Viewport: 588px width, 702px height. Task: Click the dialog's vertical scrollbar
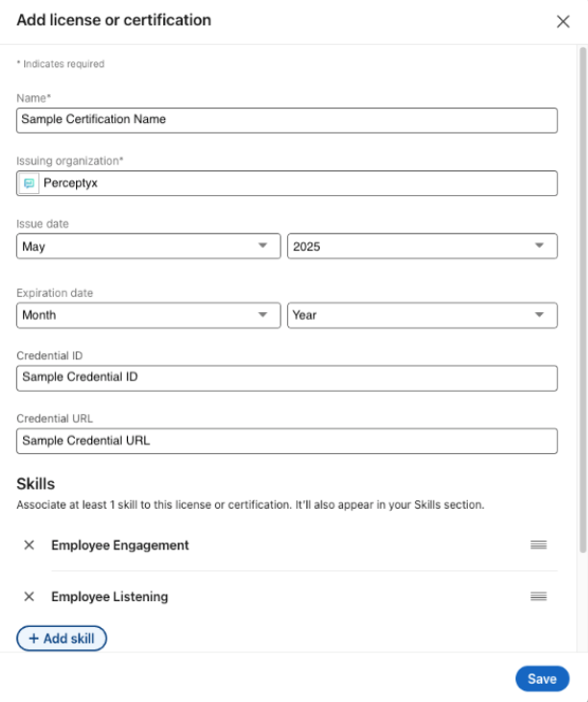582,300
